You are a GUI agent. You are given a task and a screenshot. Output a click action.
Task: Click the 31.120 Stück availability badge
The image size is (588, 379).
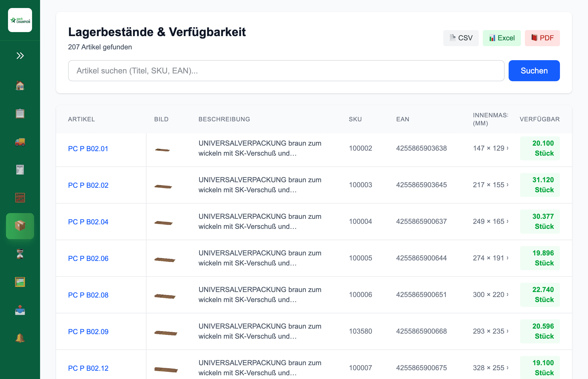(x=540, y=185)
